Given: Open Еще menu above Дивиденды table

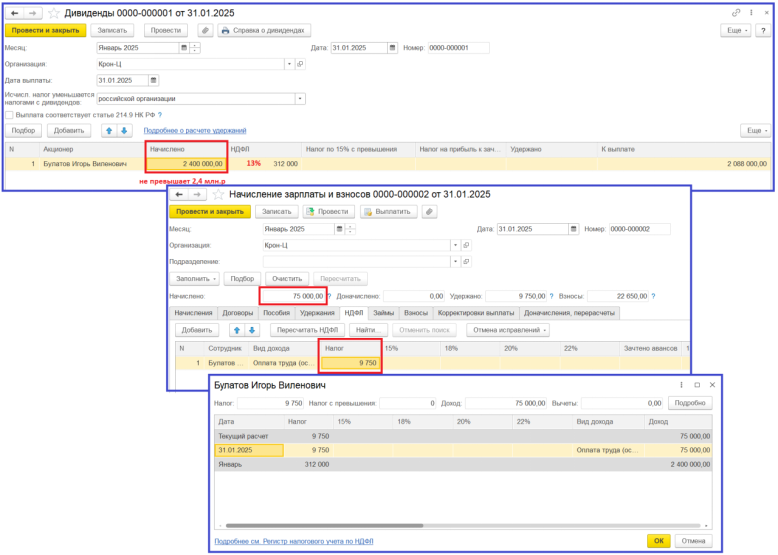Looking at the screenshot, I should pos(756,130).
